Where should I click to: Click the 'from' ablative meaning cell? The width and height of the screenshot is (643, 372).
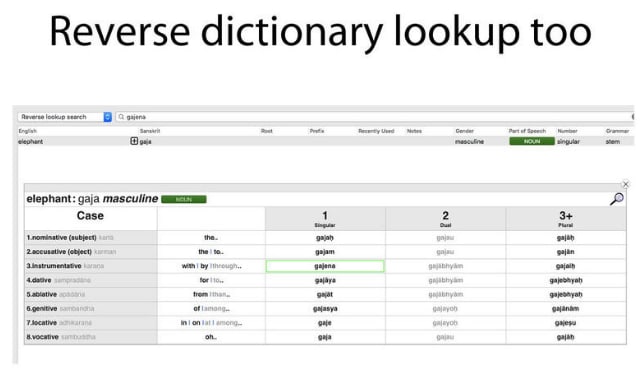pyautogui.click(x=211, y=294)
